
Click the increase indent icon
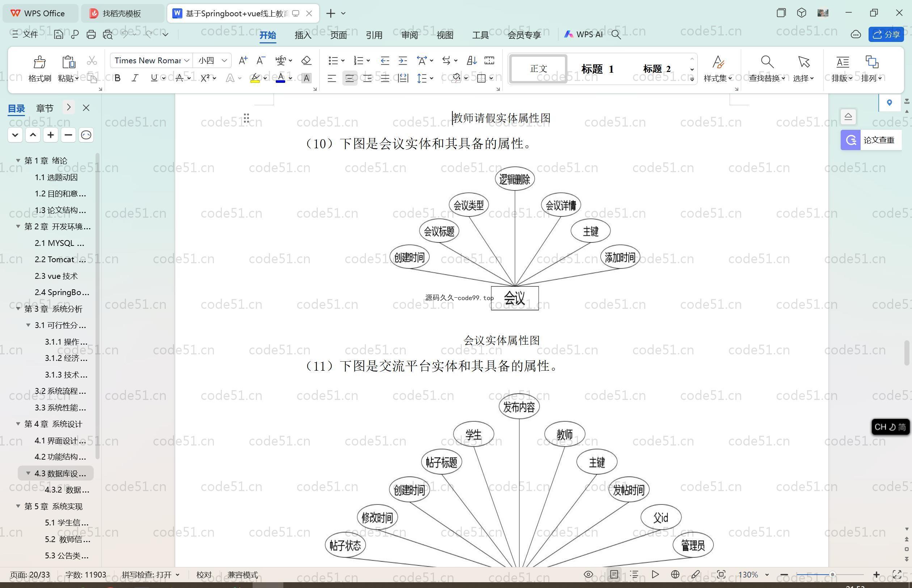(x=403, y=60)
